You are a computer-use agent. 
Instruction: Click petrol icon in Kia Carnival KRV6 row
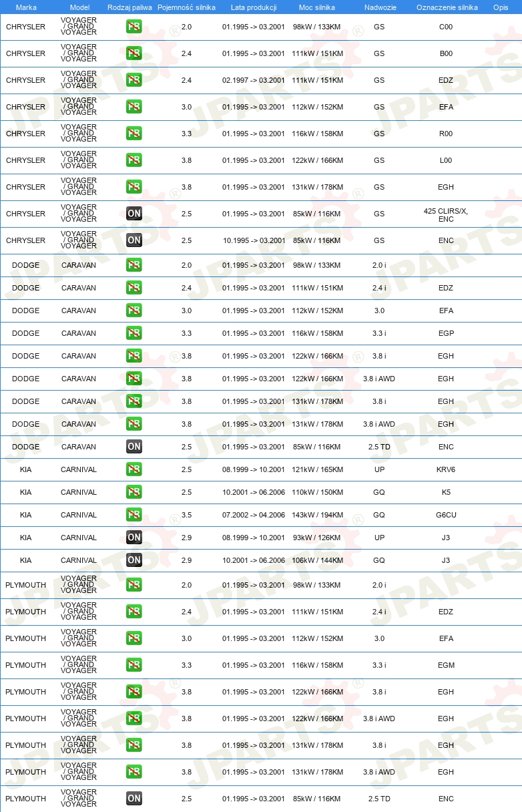(134, 469)
